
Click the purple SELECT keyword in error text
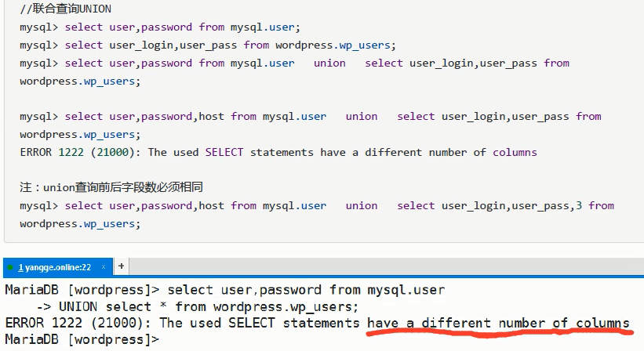(x=224, y=153)
